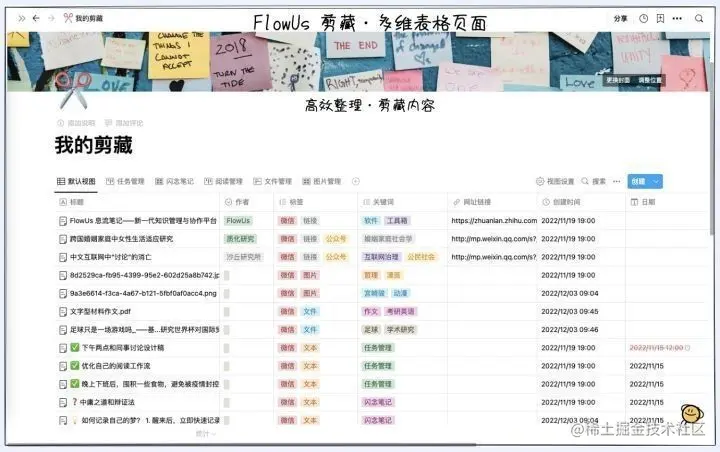Switch to the 闪念笔记 view tab

pos(174,181)
